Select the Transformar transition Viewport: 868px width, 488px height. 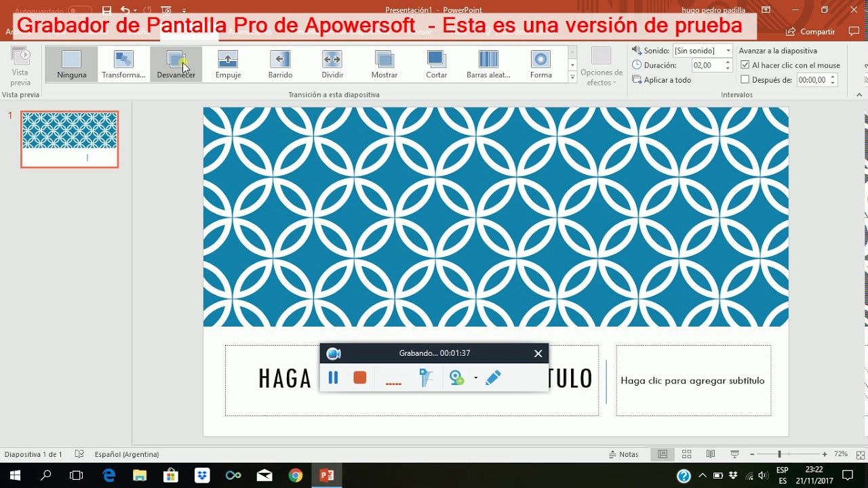click(x=123, y=64)
